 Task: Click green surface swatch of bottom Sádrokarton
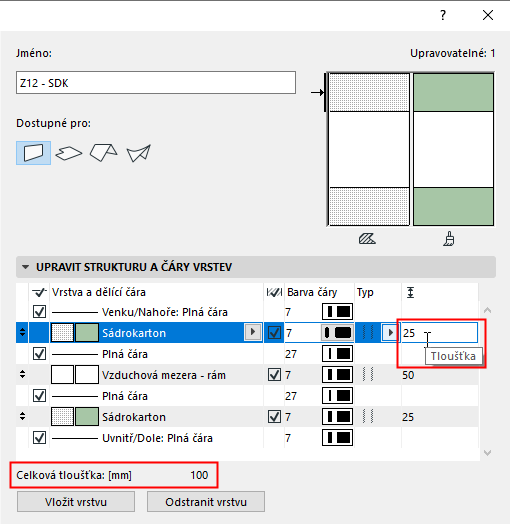click(x=87, y=416)
